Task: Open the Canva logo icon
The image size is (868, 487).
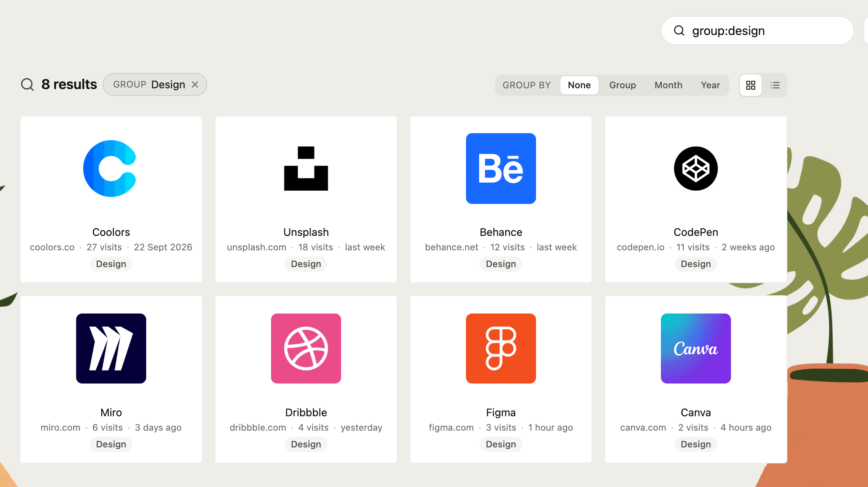Action: (x=696, y=349)
